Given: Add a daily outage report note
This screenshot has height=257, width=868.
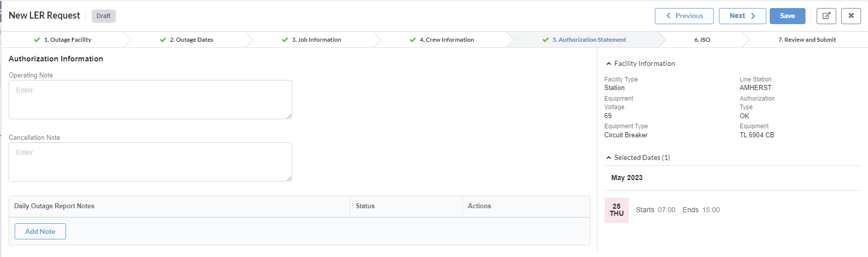Looking at the screenshot, I should click(40, 231).
